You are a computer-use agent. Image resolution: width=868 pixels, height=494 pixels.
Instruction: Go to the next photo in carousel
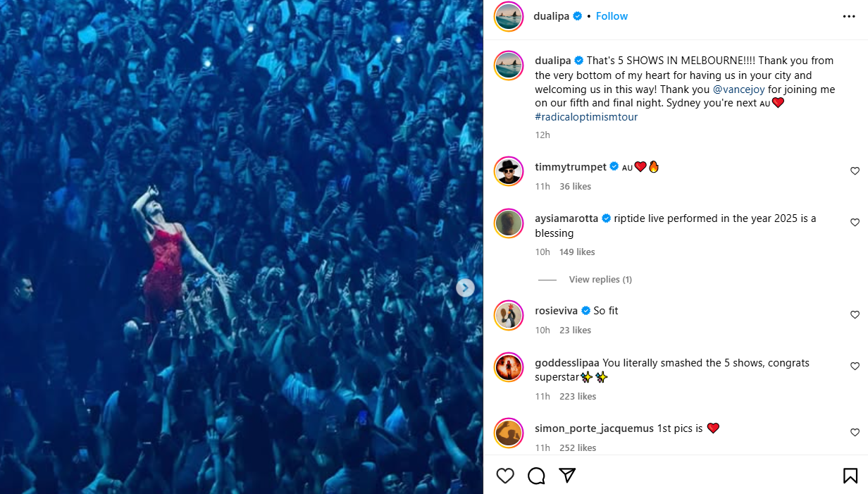465,288
